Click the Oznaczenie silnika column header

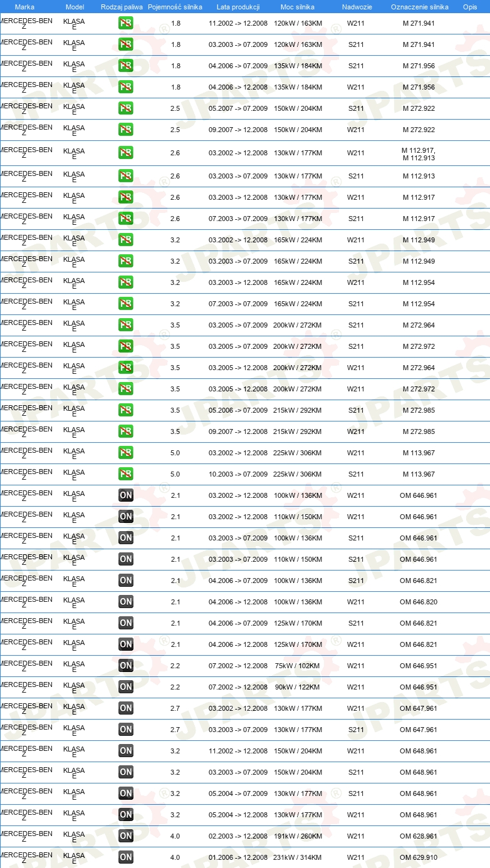[x=419, y=7]
